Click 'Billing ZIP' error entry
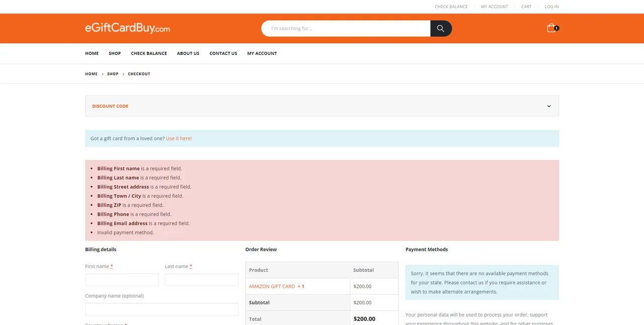 [x=130, y=205]
